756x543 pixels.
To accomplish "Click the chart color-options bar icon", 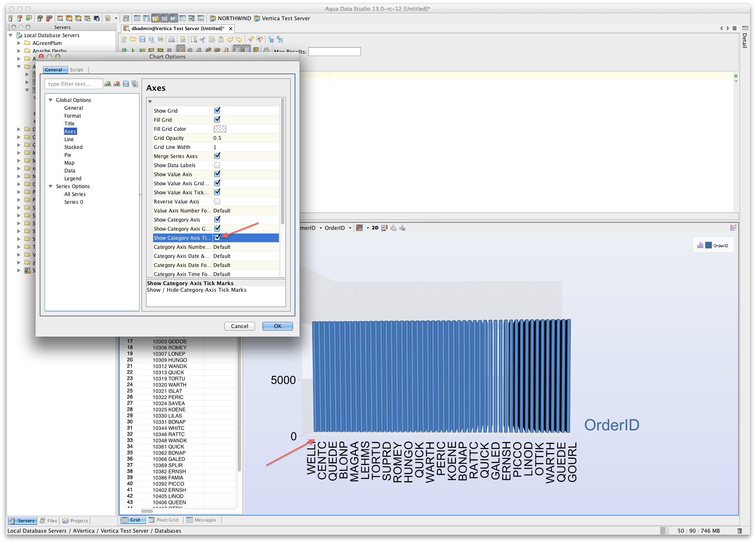I will [x=393, y=228].
